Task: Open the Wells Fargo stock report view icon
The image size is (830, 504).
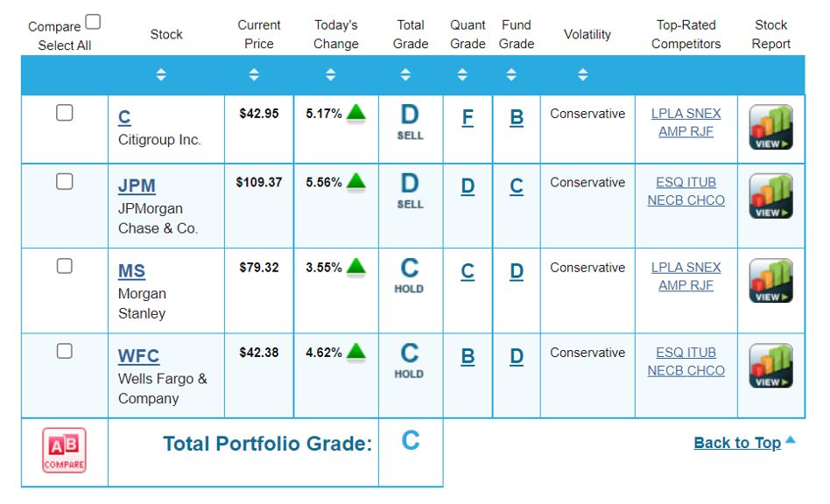Action: 770,366
